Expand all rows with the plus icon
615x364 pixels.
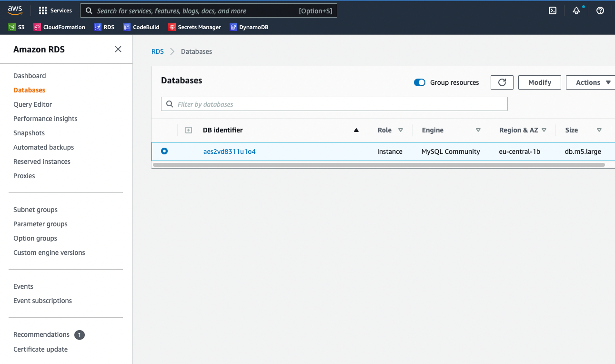tap(189, 130)
